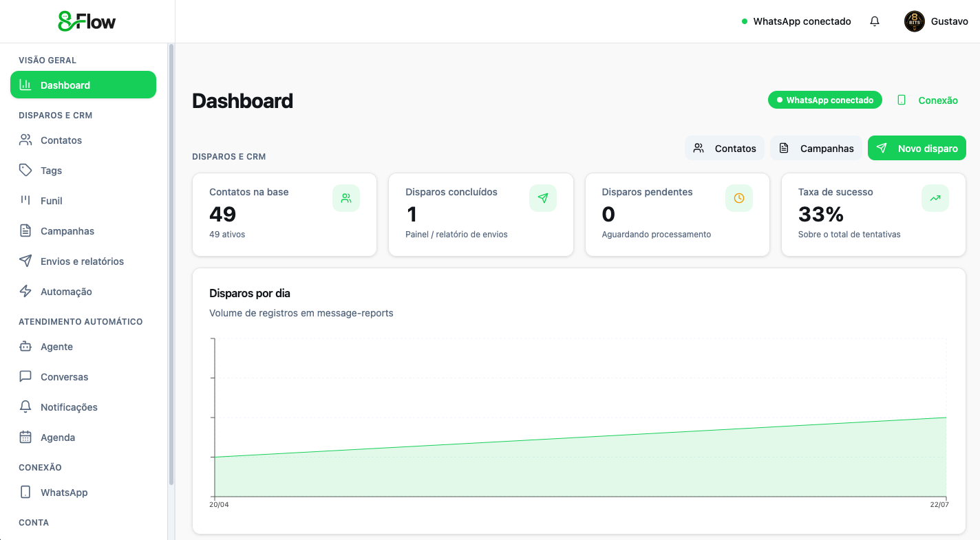980x540 pixels.
Task: Click the WhatsApp conectado status in the header
Action: coord(796,21)
